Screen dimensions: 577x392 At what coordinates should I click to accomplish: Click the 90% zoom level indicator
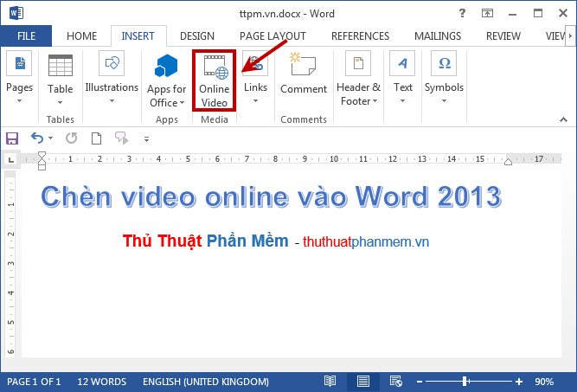544,382
